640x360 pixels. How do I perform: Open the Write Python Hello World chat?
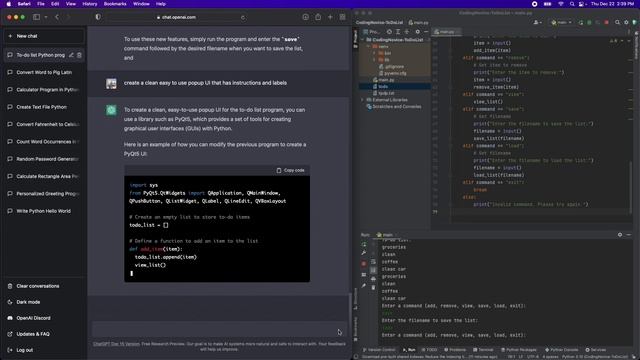[44, 211]
